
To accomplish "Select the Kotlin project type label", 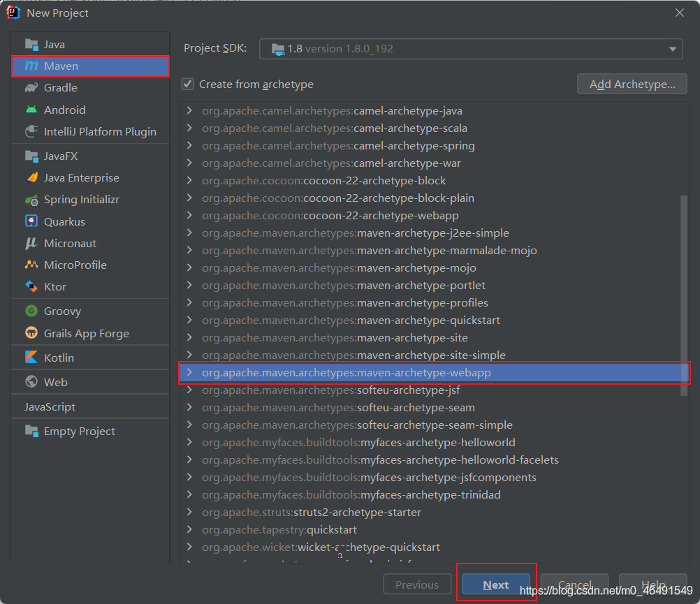I will [x=59, y=358].
